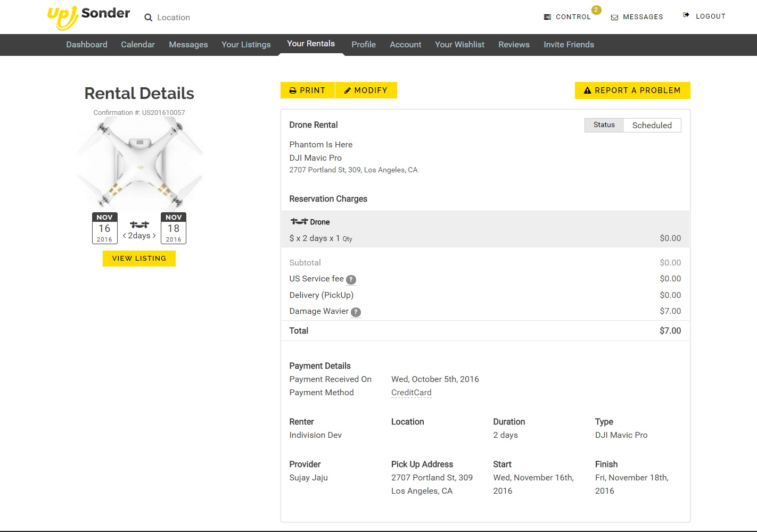Click the View Listing button
The image size is (757, 532).
coord(139,259)
